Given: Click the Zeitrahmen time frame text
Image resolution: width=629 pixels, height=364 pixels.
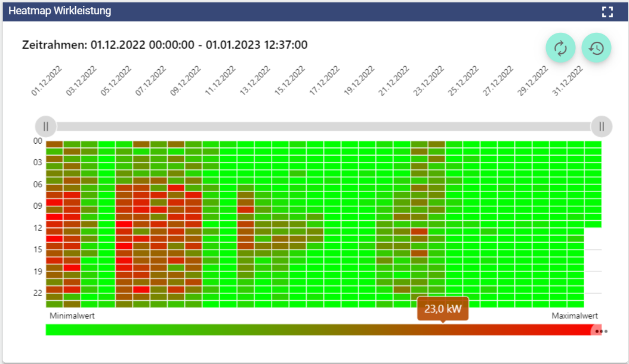Looking at the screenshot, I should click(165, 45).
